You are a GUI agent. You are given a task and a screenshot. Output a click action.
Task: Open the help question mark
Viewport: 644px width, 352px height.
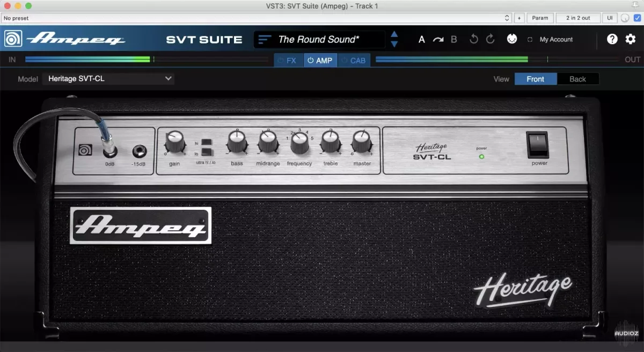[612, 39]
